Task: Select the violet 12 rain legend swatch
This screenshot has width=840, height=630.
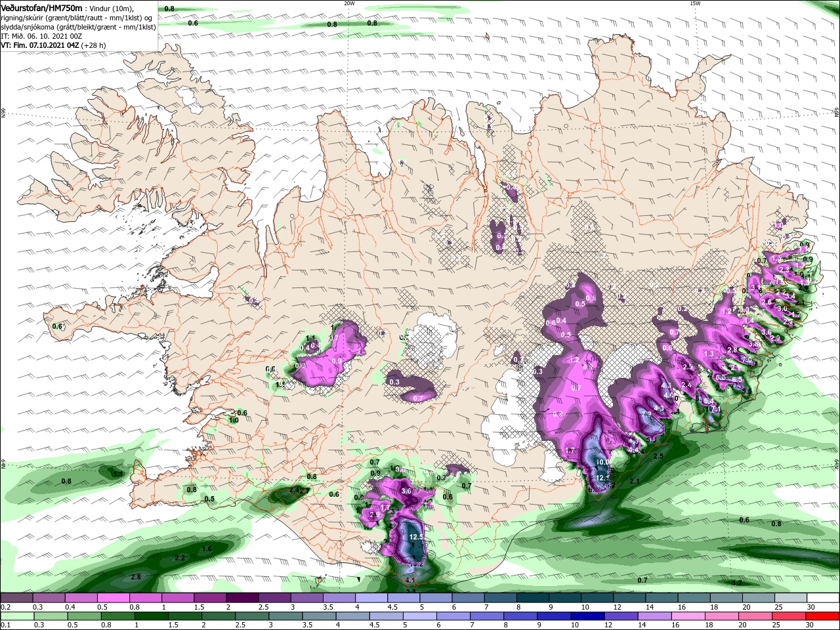Action: tap(621, 616)
